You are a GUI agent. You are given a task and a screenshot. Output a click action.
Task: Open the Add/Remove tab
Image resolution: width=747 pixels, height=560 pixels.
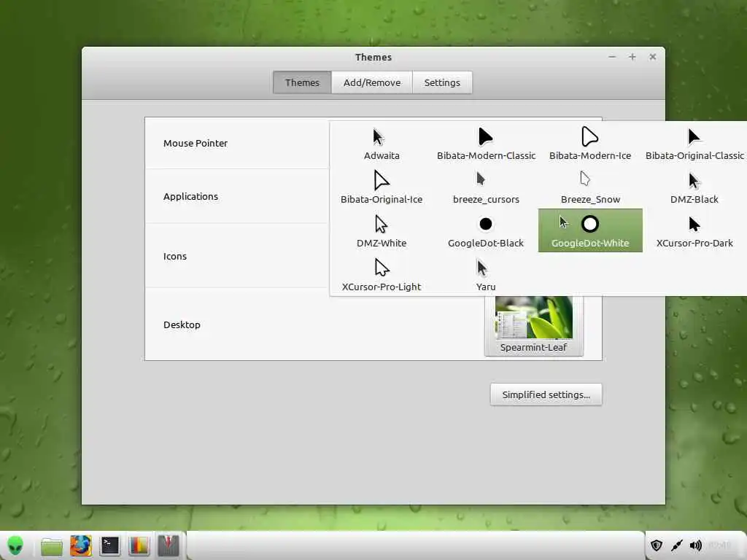point(372,82)
